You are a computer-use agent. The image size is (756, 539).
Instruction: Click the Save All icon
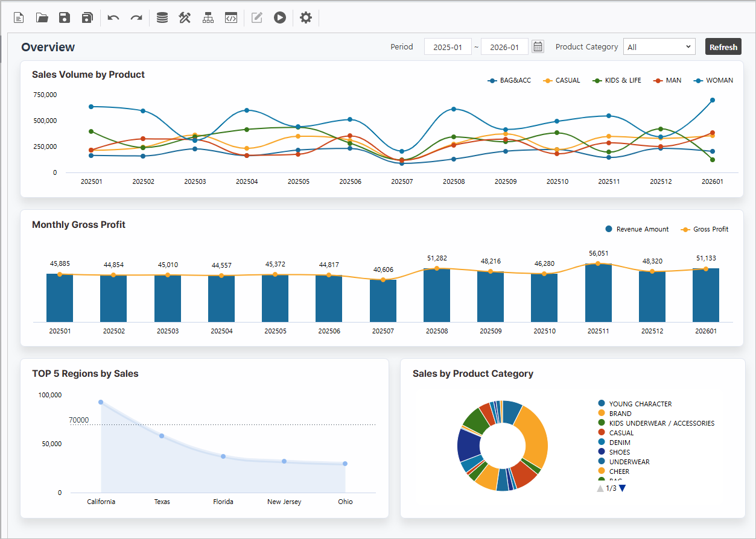[87, 17]
